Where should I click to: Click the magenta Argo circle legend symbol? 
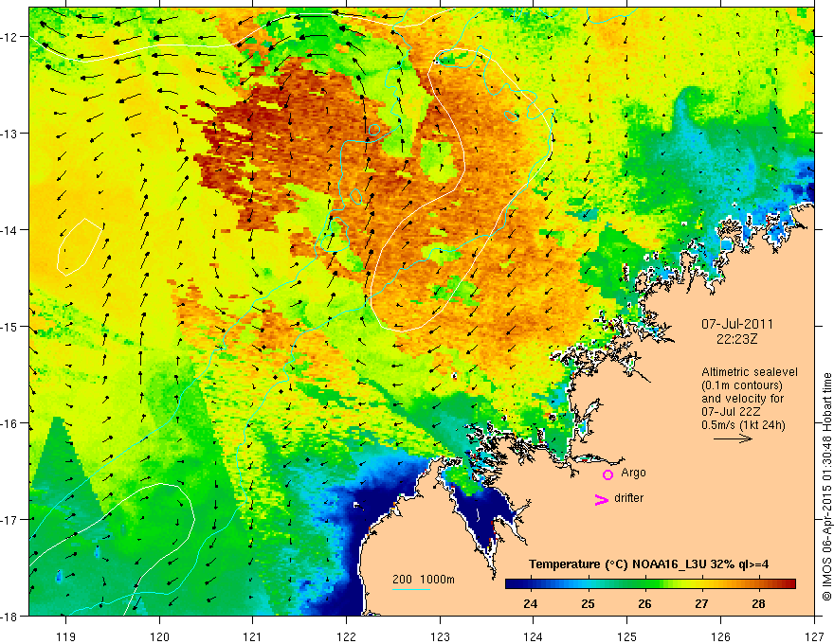pyautogui.click(x=607, y=474)
